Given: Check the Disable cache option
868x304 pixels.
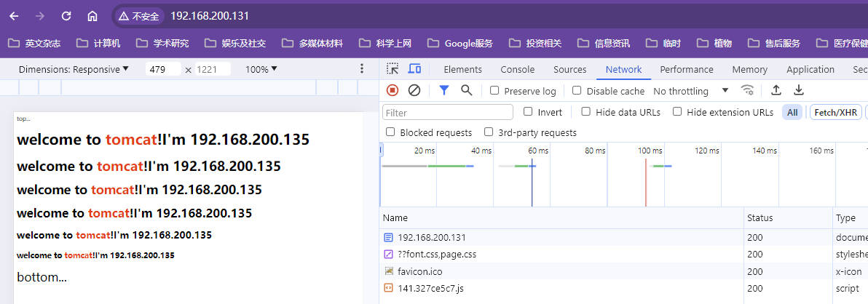Looking at the screenshot, I should click(x=577, y=91).
